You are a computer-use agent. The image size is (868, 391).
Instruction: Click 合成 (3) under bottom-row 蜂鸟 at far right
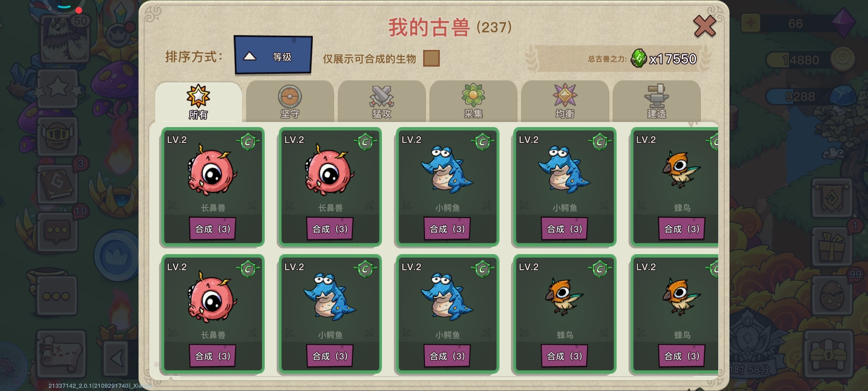pyautogui.click(x=682, y=356)
